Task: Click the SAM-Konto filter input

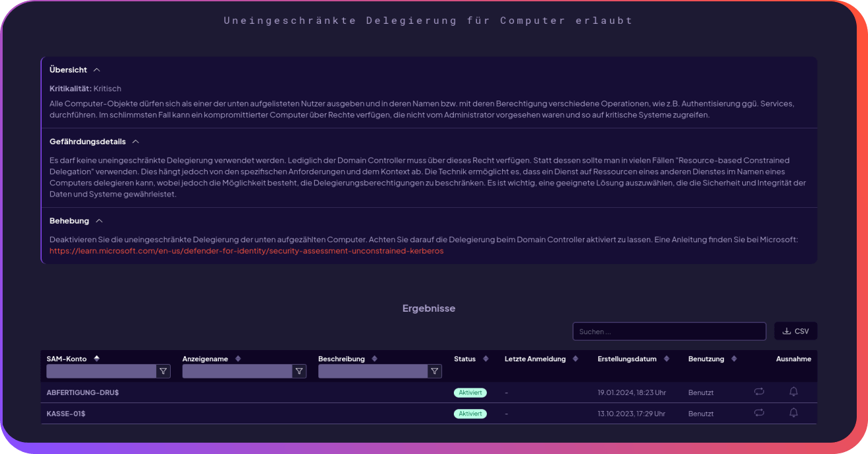Action: click(101, 371)
